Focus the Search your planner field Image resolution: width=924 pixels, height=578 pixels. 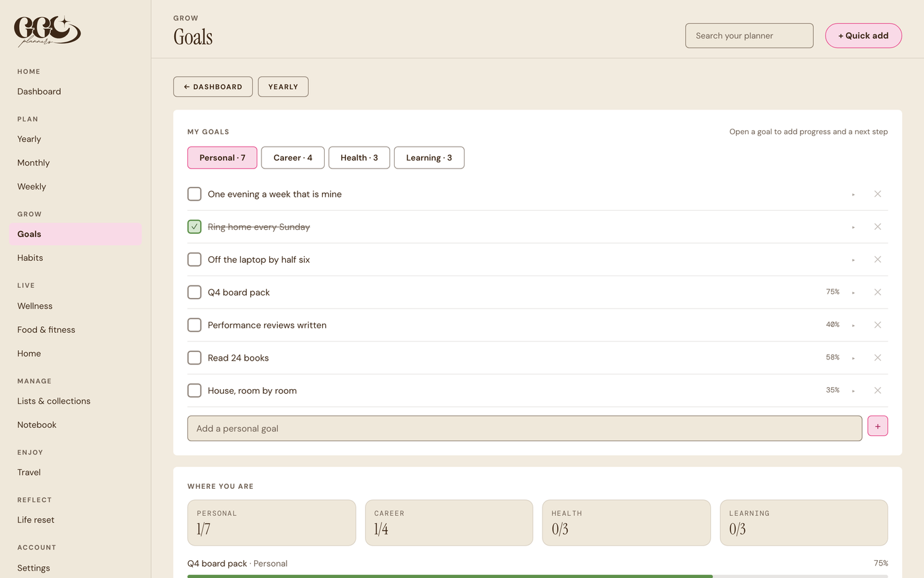pyautogui.click(x=749, y=36)
